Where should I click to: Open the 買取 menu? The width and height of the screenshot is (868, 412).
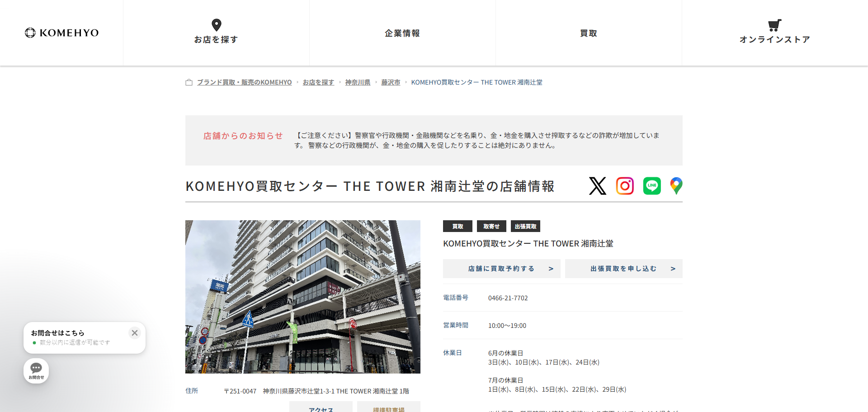click(x=589, y=33)
